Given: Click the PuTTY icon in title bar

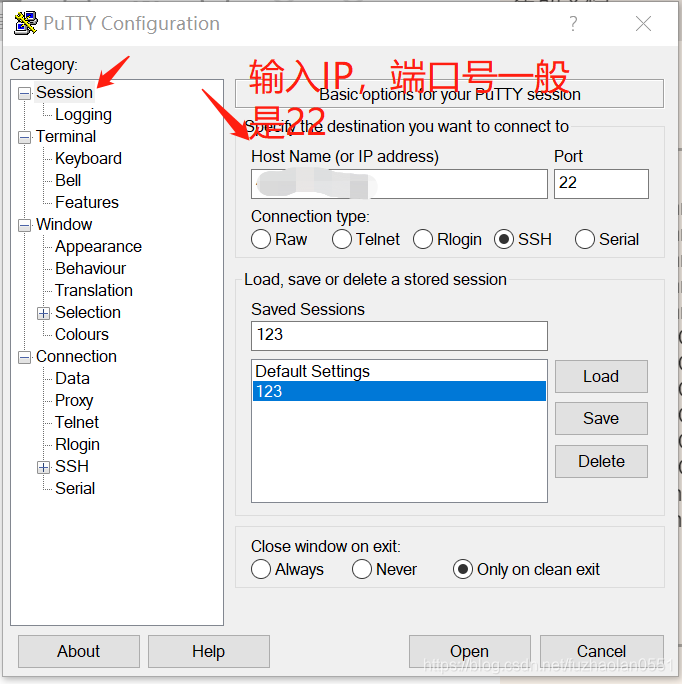Looking at the screenshot, I should tap(25, 23).
